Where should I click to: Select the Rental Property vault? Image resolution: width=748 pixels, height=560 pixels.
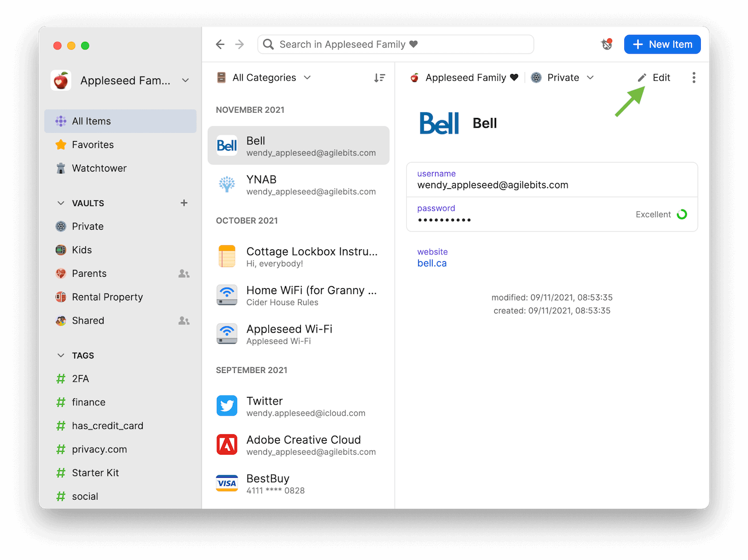pyautogui.click(x=120, y=298)
